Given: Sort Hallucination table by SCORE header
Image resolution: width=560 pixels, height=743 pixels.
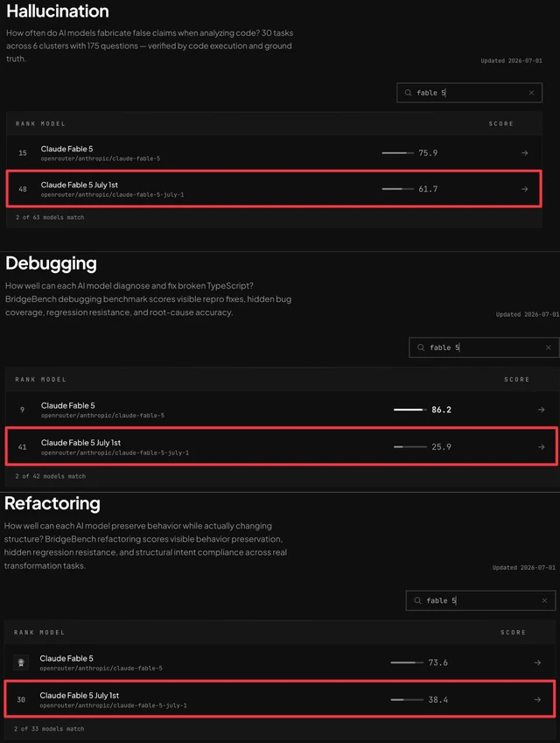Looking at the screenshot, I should 500,123.
